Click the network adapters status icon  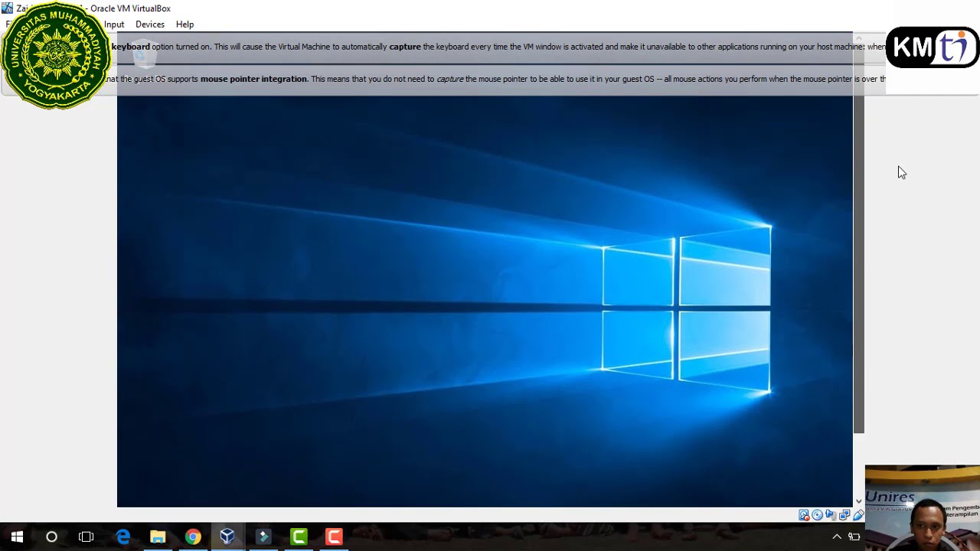[x=844, y=515]
